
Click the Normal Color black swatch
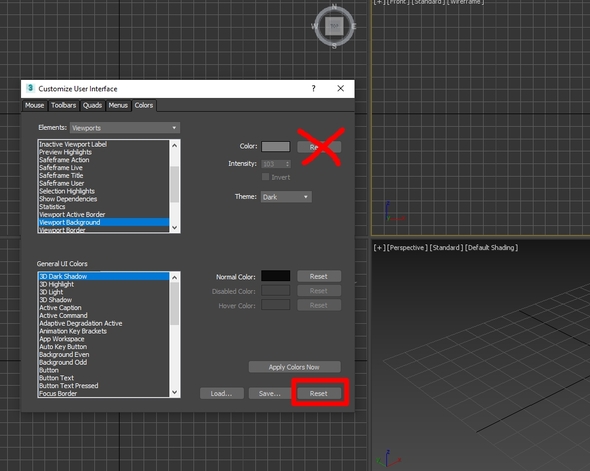[276, 276]
